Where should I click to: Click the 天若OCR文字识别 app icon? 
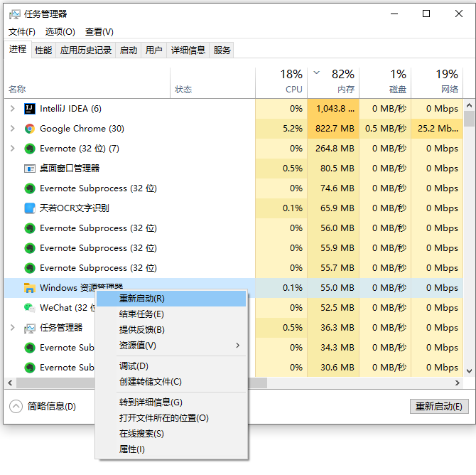[29, 208]
